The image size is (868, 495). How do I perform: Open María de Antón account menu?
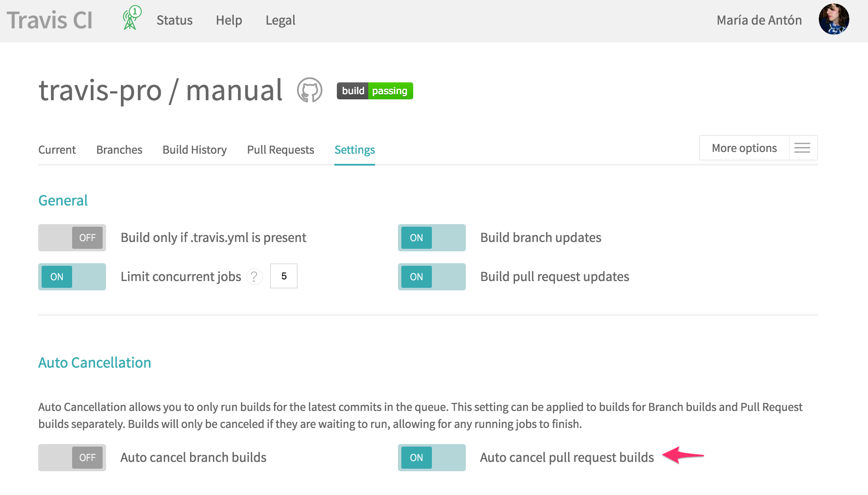coord(759,20)
